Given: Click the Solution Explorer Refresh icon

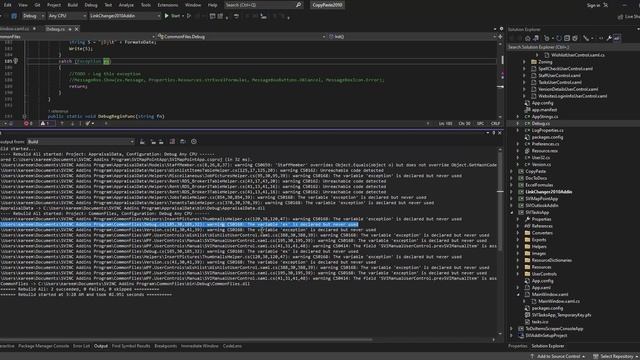Looking at the screenshot, I should [x=559, y=38].
